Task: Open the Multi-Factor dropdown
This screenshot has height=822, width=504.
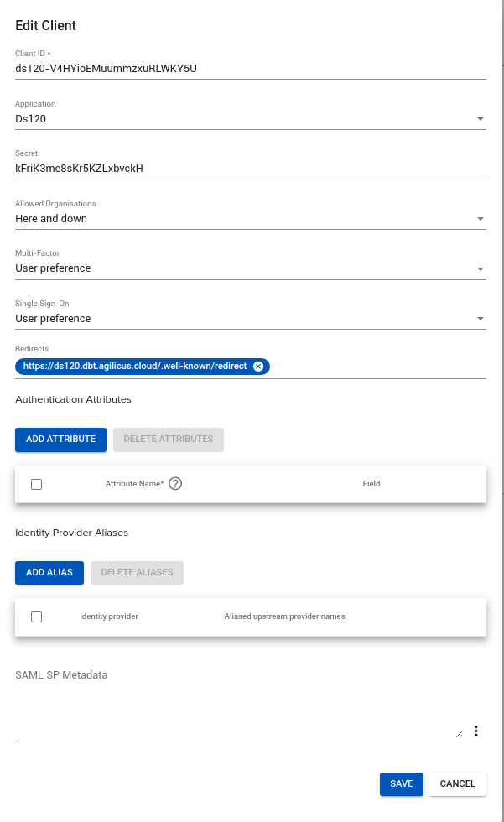Action: tap(480, 269)
